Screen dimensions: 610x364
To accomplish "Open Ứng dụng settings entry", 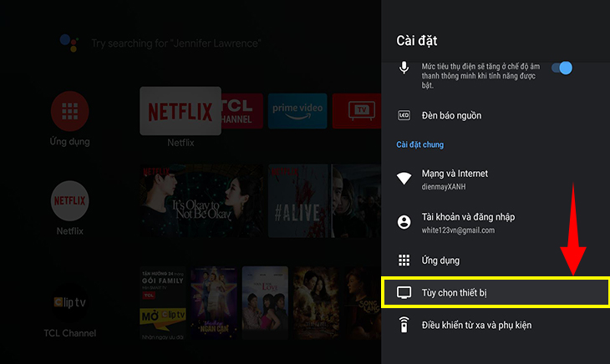I will pos(496,260).
